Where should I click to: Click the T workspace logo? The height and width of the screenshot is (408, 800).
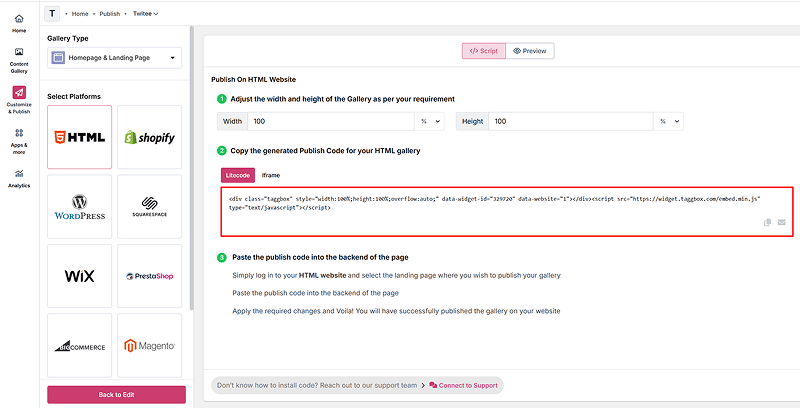click(x=52, y=14)
